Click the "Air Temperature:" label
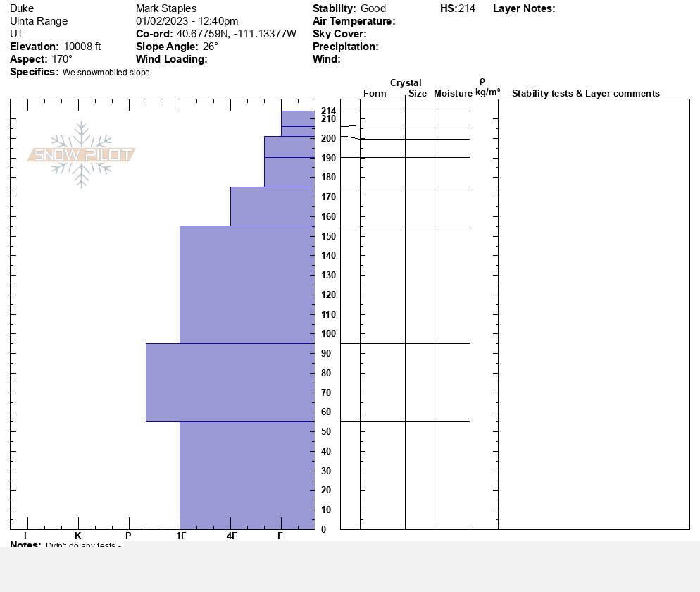Viewport: 700px width, 592px height. 354,21
